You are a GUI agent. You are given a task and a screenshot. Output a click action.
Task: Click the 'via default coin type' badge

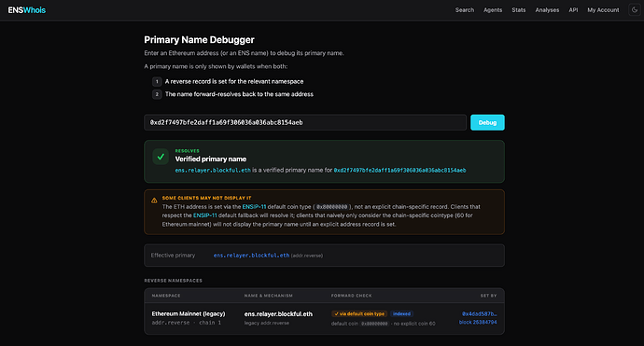point(359,313)
